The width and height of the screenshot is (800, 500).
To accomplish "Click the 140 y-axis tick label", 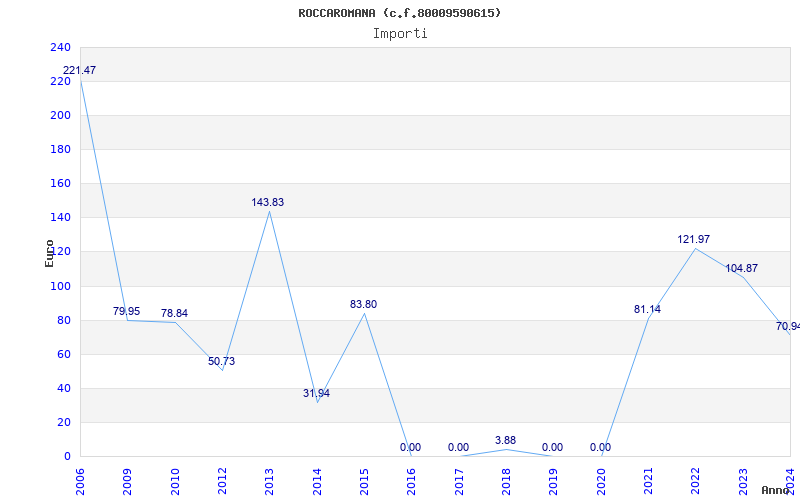I will click(60, 218).
